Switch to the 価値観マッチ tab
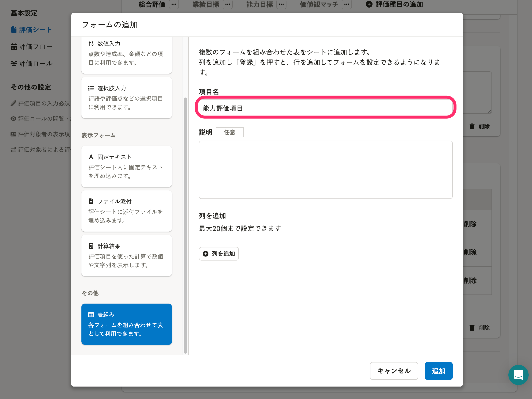Image resolution: width=532 pixels, height=399 pixels. point(319,5)
